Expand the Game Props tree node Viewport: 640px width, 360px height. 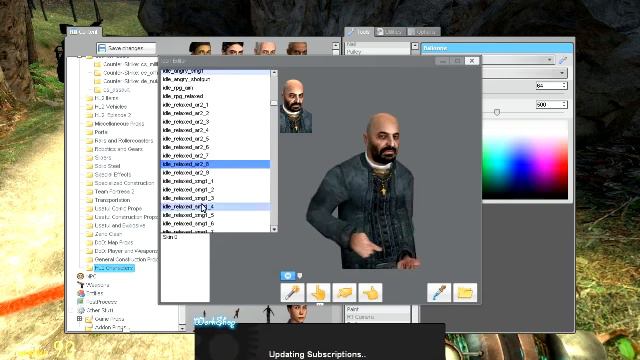[79, 319]
